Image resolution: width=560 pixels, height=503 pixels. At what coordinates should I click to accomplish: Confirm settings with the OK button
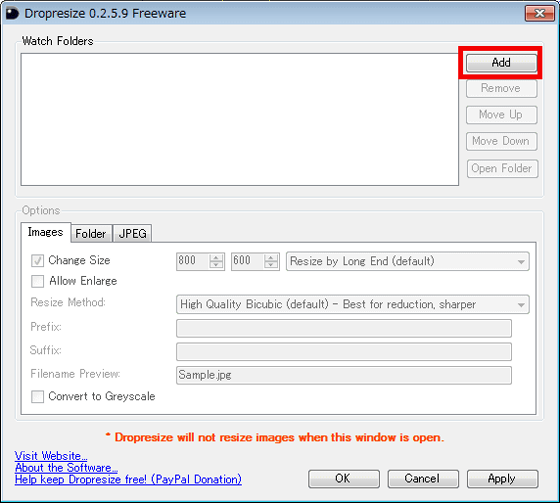pos(344,479)
